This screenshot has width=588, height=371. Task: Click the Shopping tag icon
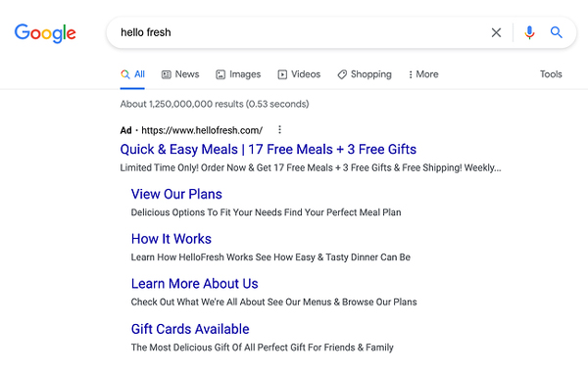(342, 74)
